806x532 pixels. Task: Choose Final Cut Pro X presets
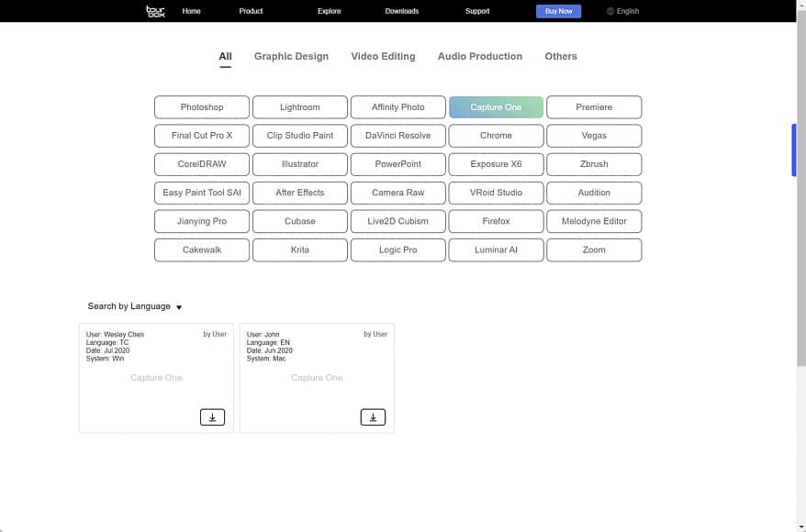click(202, 136)
